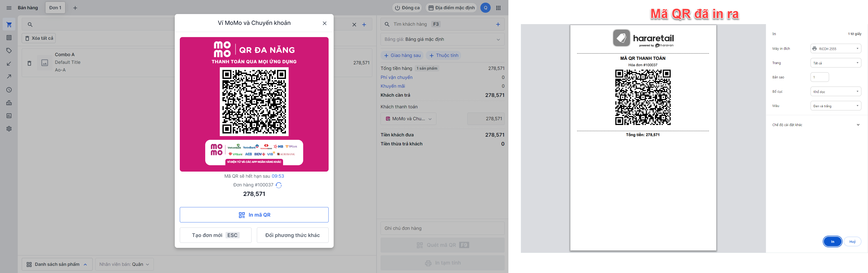The height and width of the screenshot is (273, 868).
Task: Open the Máy in đích printer dropdown
Action: tap(835, 48)
